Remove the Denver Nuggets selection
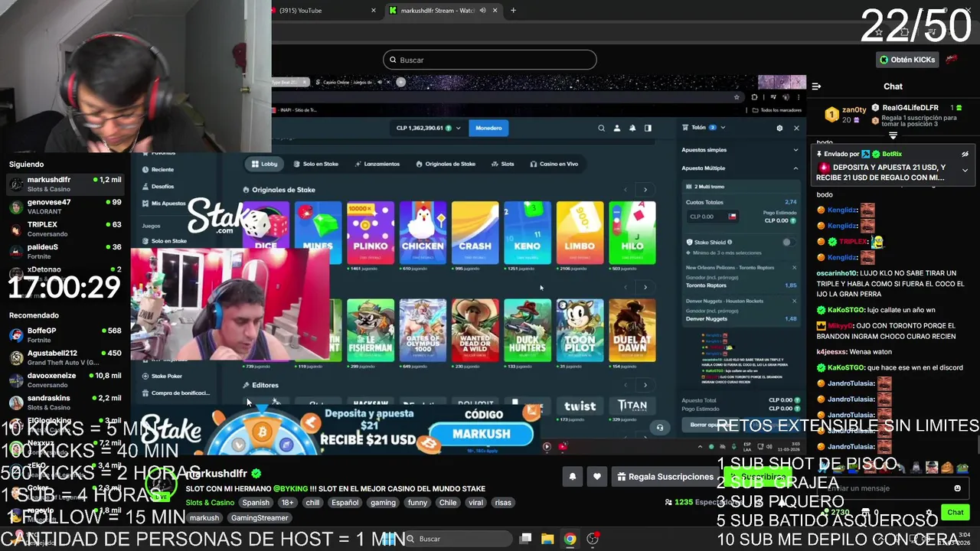The image size is (980, 551). [x=794, y=301]
